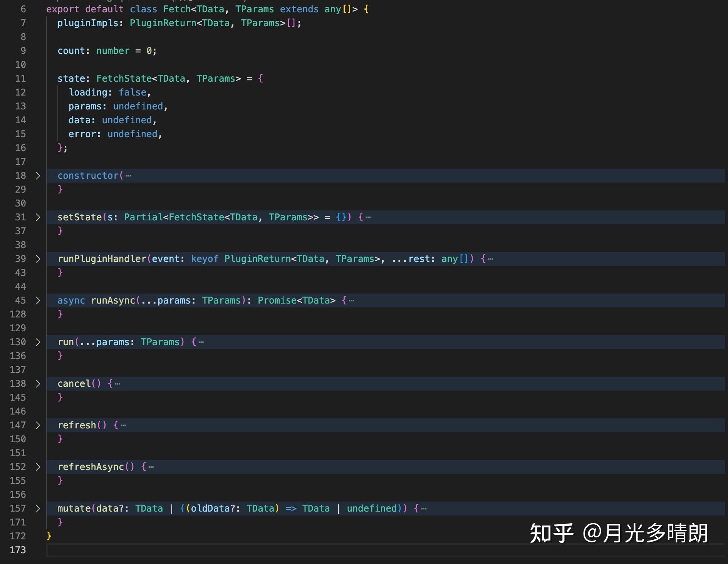Expand the mutate method fold chevron
The width and height of the screenshot is (728, 564).
[x=37, y=509]
